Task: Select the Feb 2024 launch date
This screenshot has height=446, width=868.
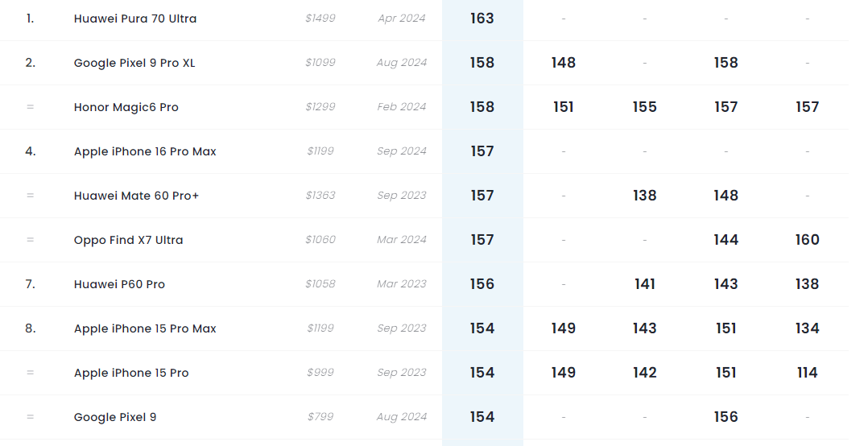Action: click(401, 107)
